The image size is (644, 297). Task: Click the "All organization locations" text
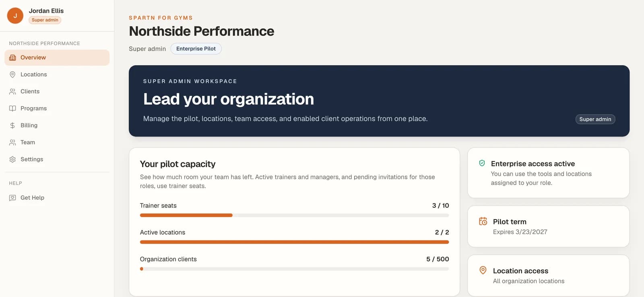pyautogui.click(x=528, y=281)
